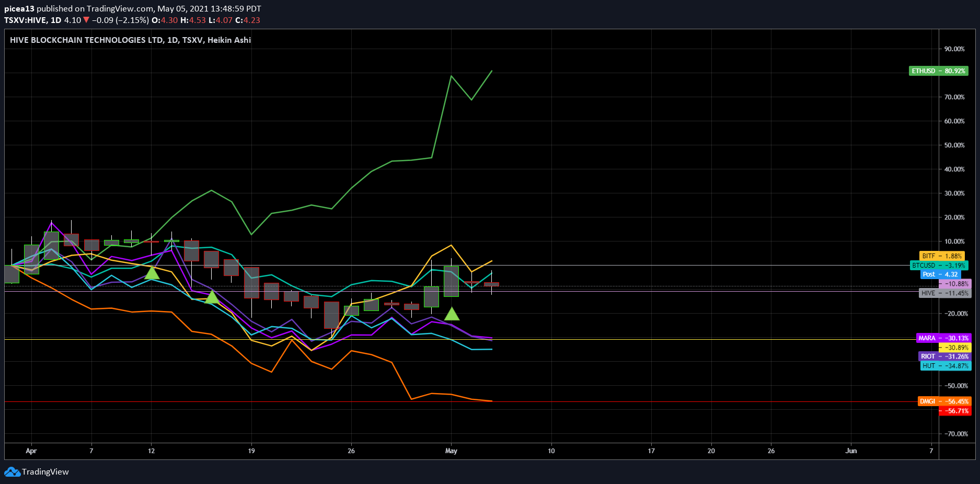The height and width of the screenshot is (484, 980).
Task: Click the TradingView wordmark text
Action: [x=45, y=472]
